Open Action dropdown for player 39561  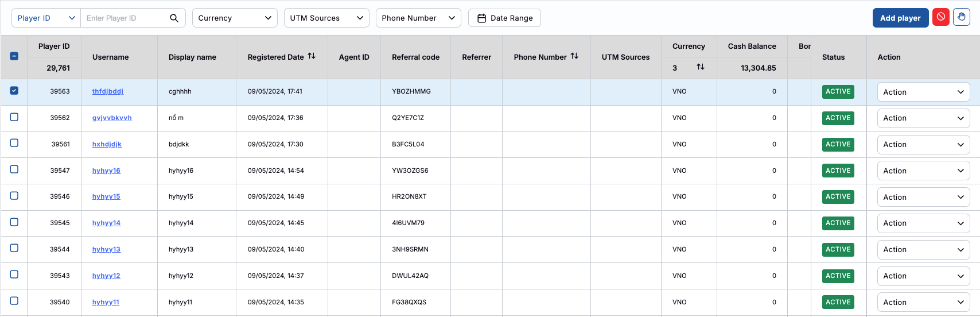(923, 145)
